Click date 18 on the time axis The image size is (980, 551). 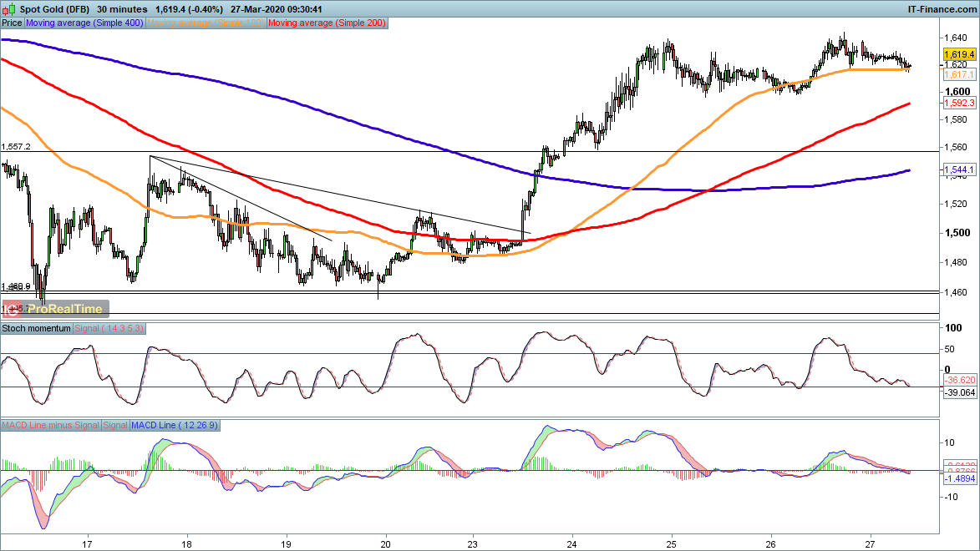tap(186, 544)
